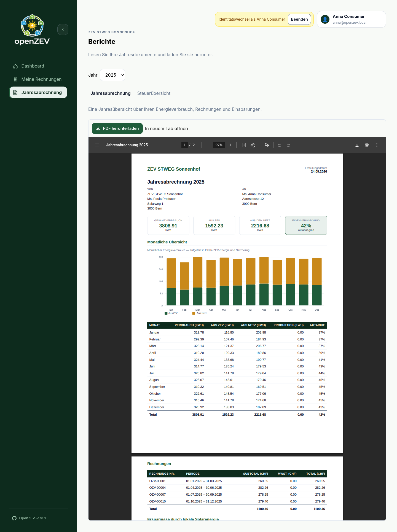This screenshot has width=397, height=532.
Task: Zoom out the PDF with minus
Action: (207, 145)
